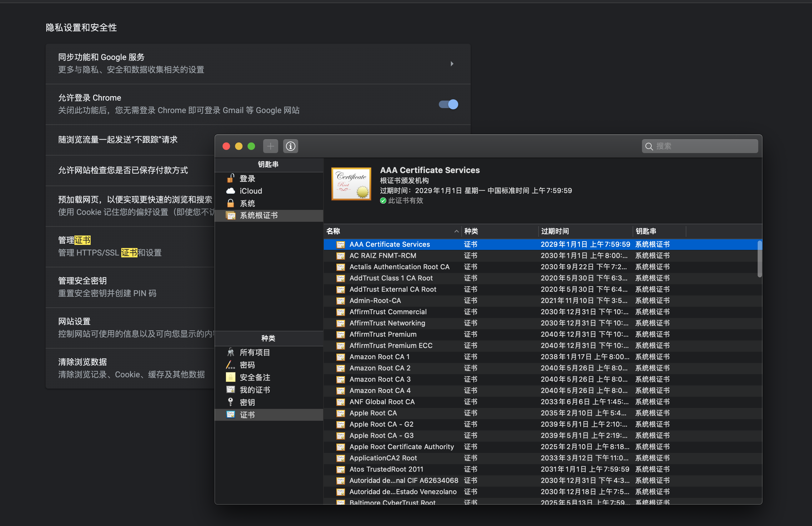Expand Sync and Google services arrow

pos(452,64)
